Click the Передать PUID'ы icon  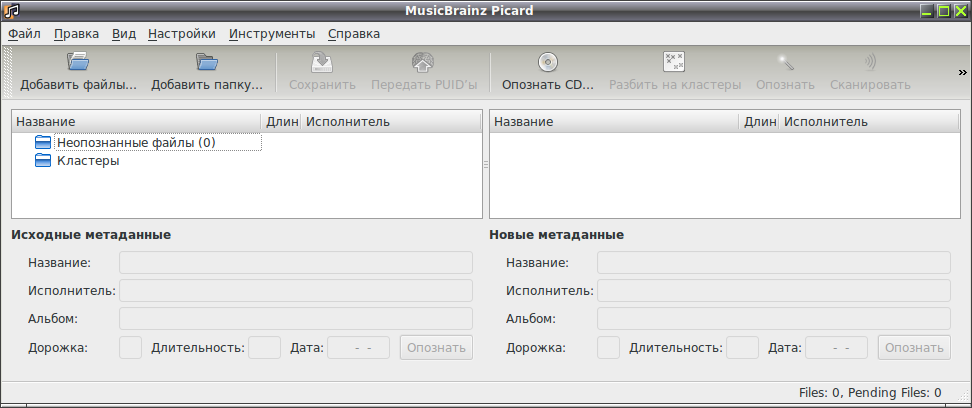tap(423, 61)
